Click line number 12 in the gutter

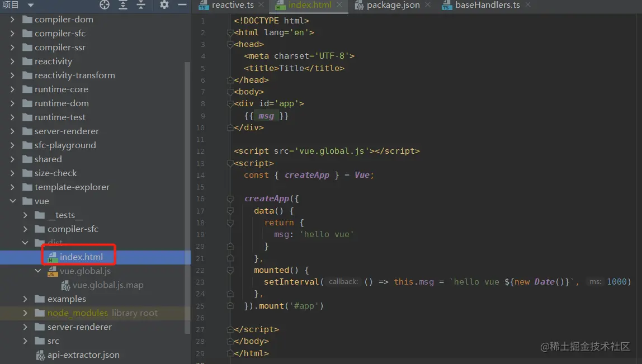pyautogui.click(x=200, y=151)
